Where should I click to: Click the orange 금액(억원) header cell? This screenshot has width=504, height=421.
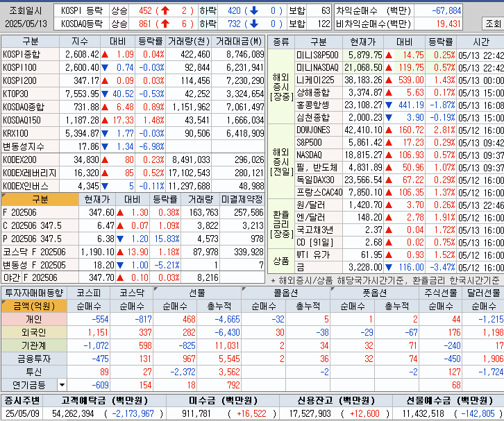point(34,306)
